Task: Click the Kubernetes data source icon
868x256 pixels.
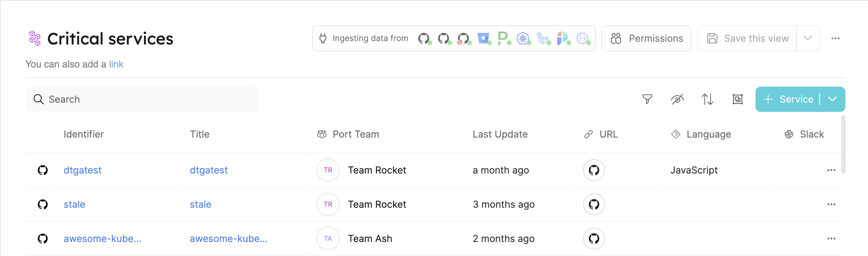Action: 523,38
